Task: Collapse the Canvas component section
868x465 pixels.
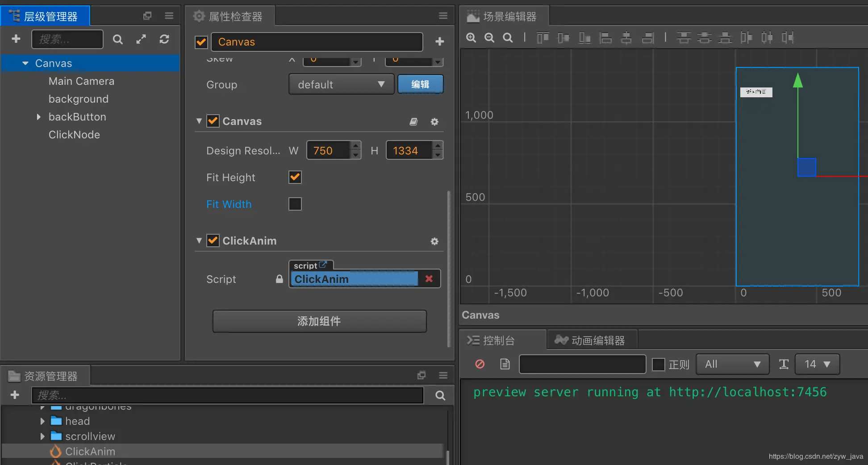Action: (x=199, y=121)
